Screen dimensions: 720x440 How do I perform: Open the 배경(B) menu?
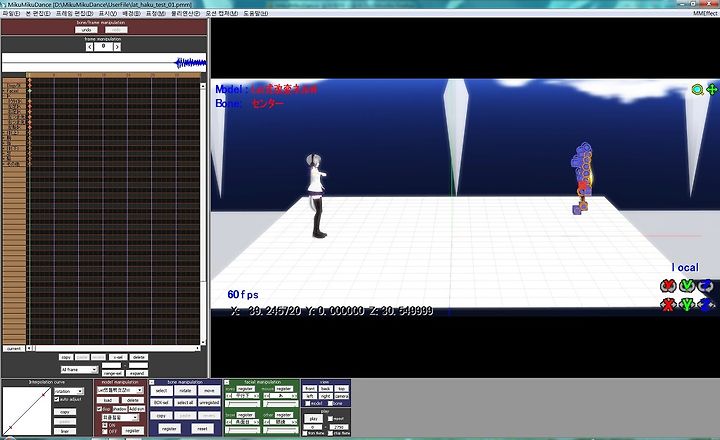131,13
